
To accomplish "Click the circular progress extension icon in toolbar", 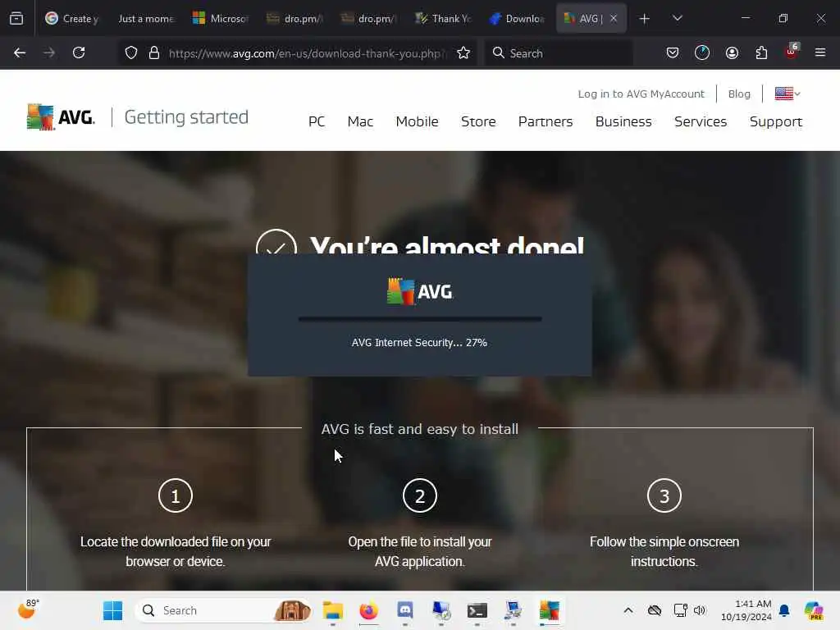I will pyautogui.click(x=702, y=52).
